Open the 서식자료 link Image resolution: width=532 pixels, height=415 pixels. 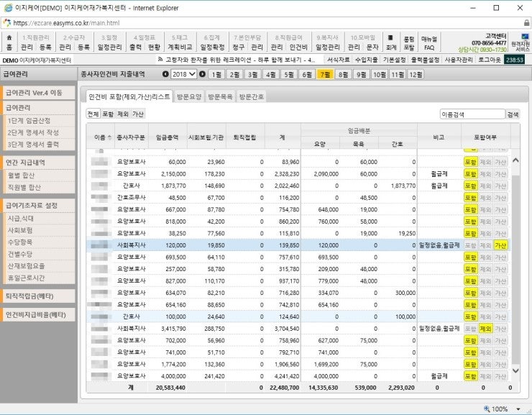339,60
